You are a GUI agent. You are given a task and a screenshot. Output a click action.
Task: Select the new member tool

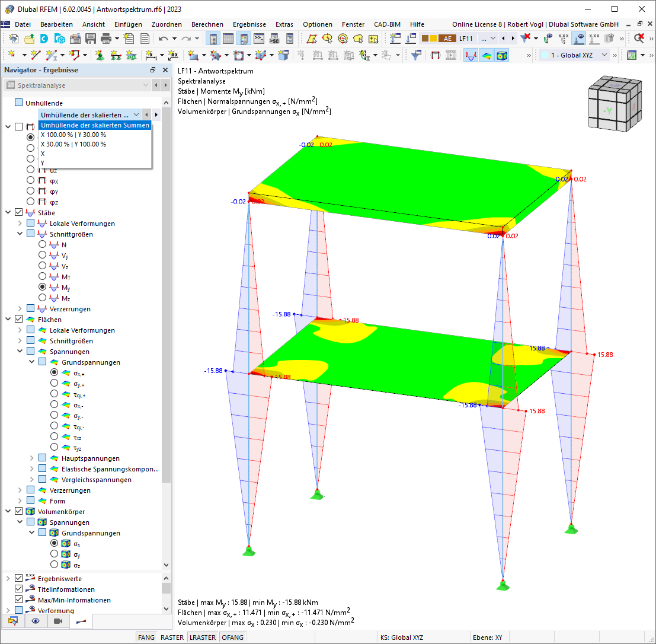(x=51, y=55)
